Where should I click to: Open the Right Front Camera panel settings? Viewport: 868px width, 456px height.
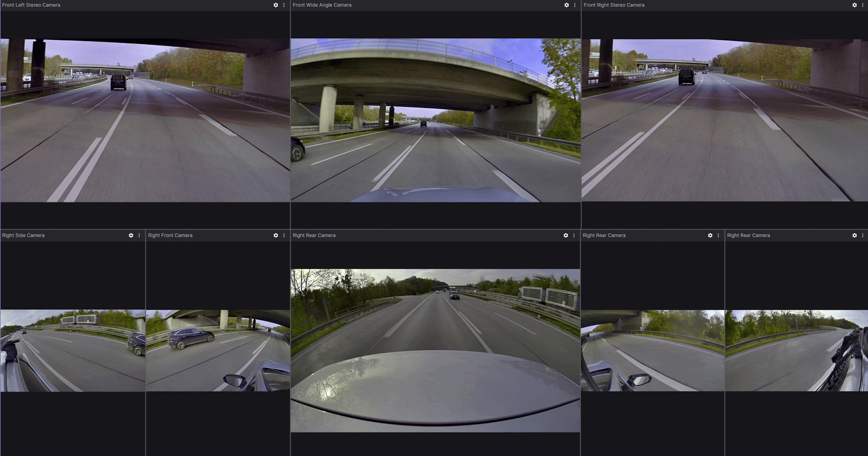coord(275,235)
